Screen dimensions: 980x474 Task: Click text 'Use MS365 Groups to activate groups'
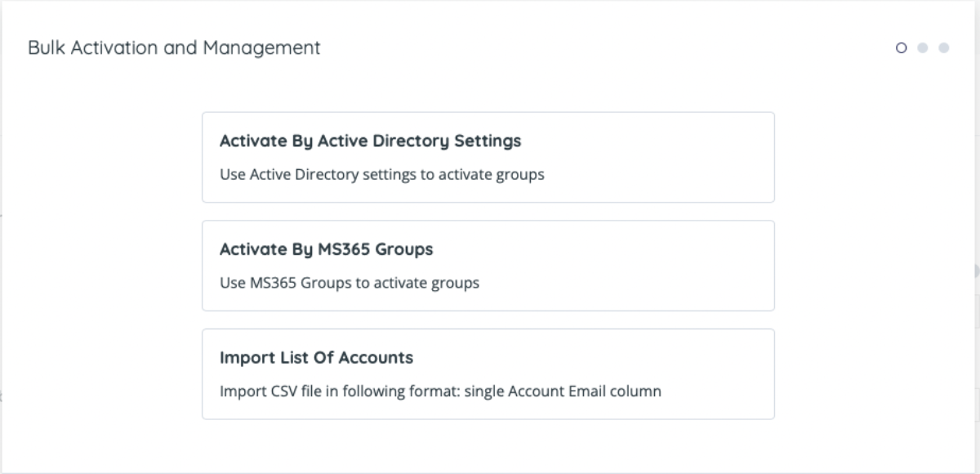pos(350,283)
